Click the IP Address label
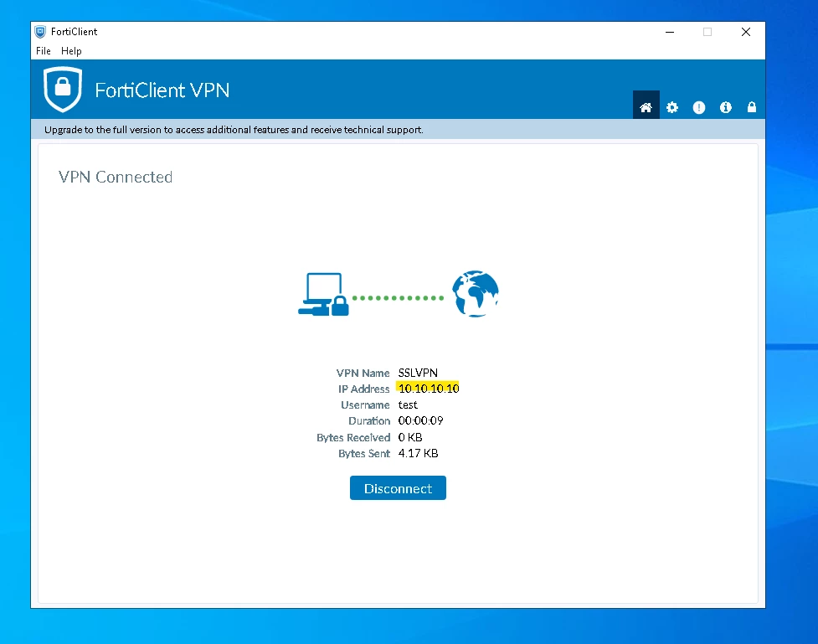The height and width of the screenshot is (644, 818). [363, 389]
